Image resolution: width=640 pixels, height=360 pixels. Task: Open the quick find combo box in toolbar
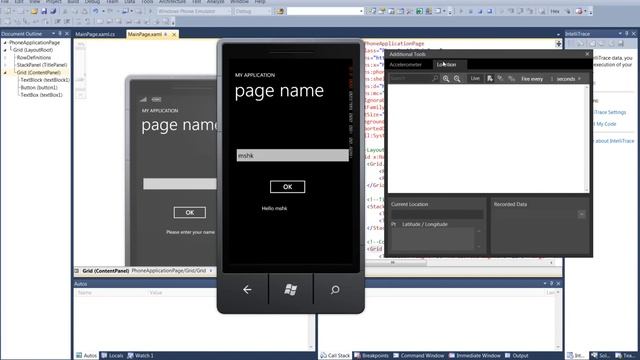(325, 11)
